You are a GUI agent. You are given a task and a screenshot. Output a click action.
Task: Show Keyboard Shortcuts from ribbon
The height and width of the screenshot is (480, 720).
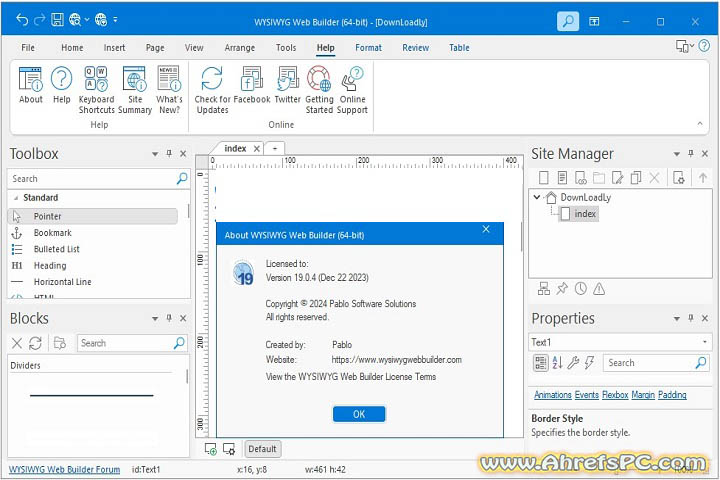[x=96, y=90]
